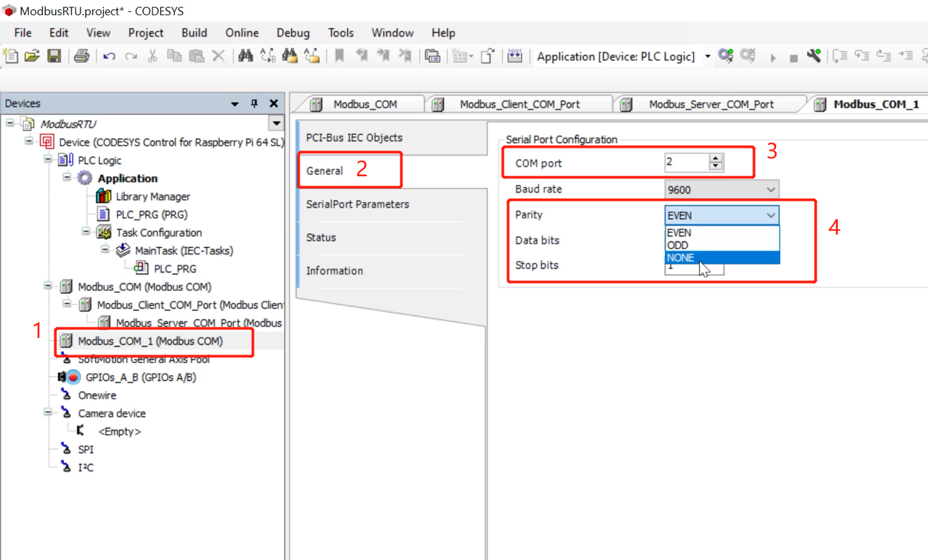Viewport: 928px width, 560px height.
Task: Click the Cut scissors icon
Action: [152, 57]
